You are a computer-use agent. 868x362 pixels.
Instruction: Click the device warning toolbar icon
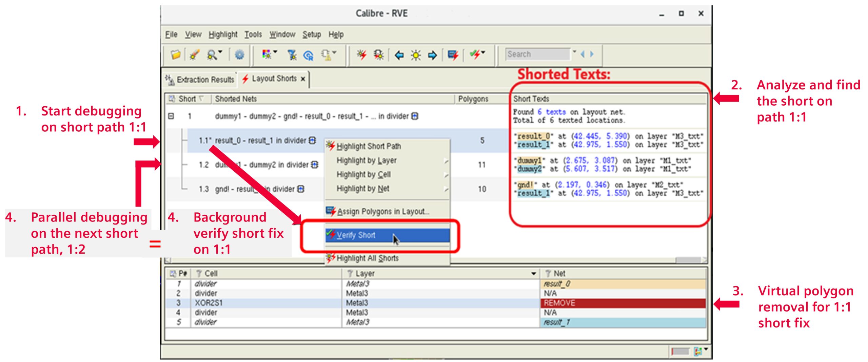[x=326, y=55]
